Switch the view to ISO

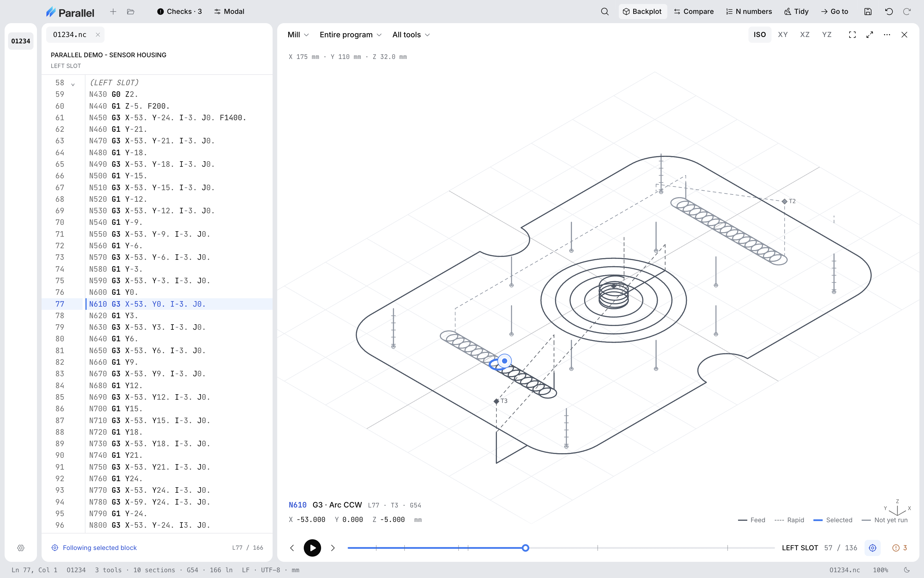click(x=759, y=35)
